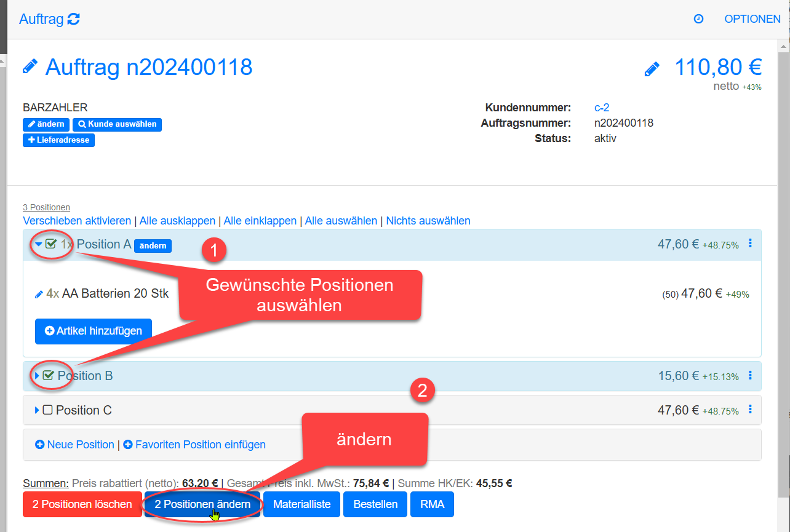Click the Materialliste button
The image size is (790, 532).
coord(301,504)
